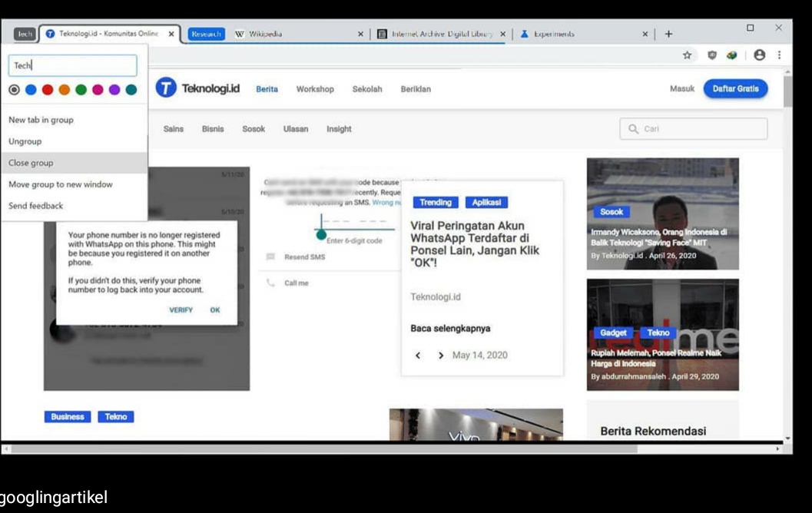Go to previous article with left chevron

tap(418, 355)
